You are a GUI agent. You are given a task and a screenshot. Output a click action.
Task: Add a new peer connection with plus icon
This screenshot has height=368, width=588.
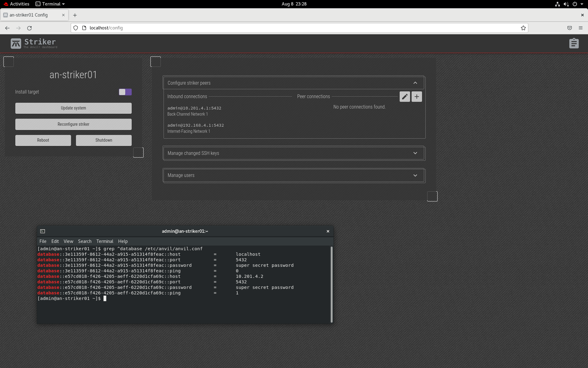coord(417,96)
